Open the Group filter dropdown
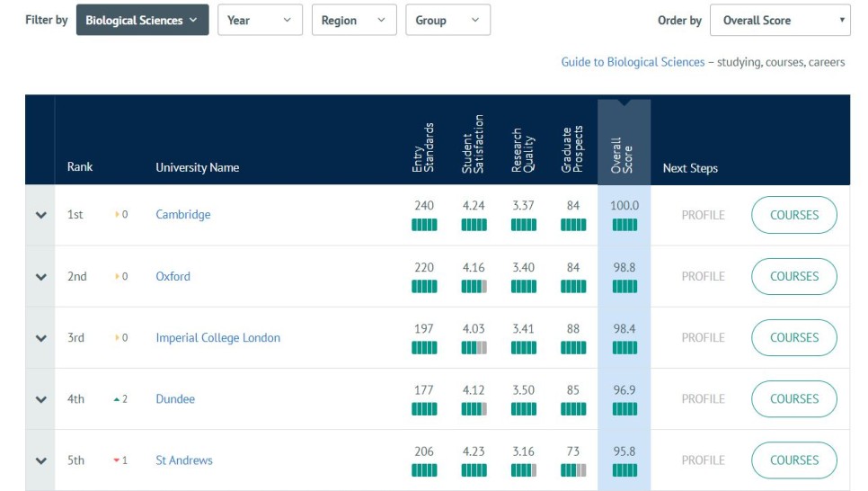 (447, 20)
